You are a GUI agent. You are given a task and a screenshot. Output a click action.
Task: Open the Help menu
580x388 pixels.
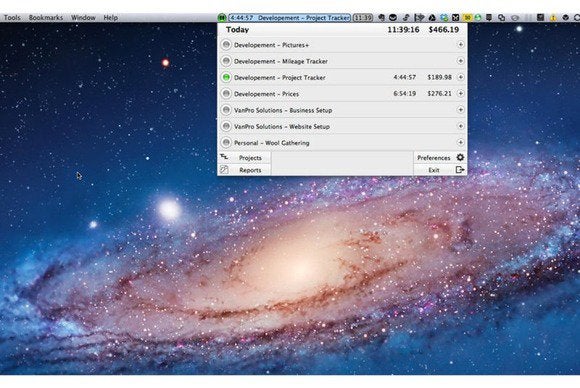pos(110,17)
